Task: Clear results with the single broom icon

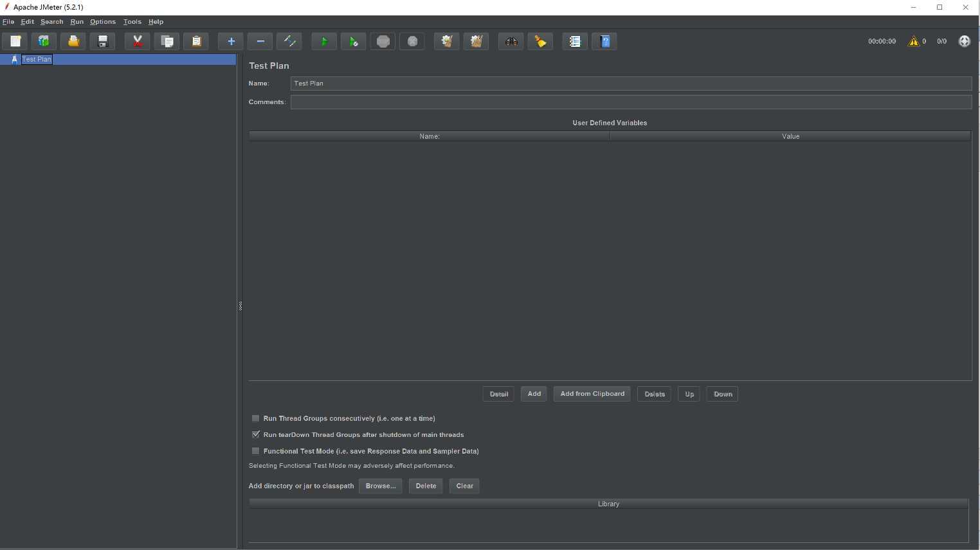Action: (447, 41)
